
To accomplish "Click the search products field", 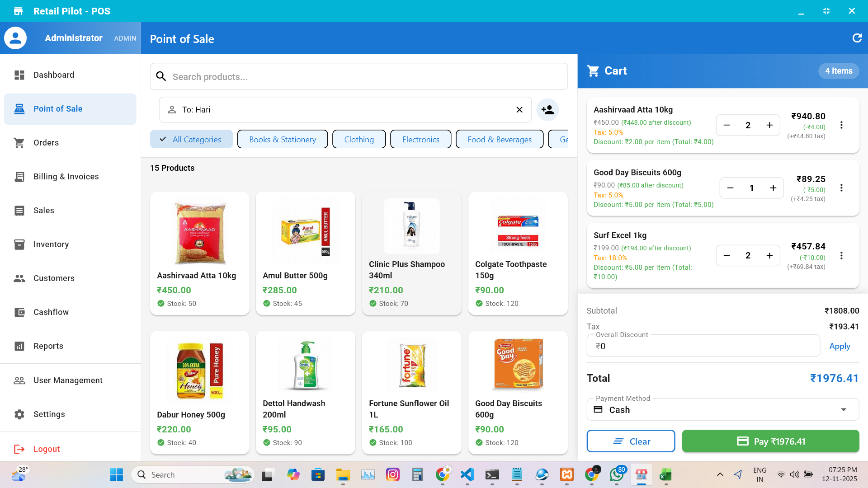I will [x=357, y=76].
